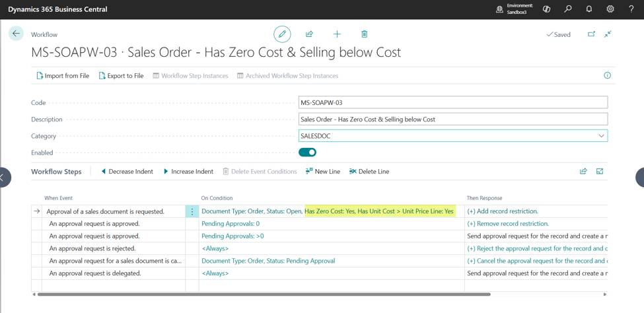Click Delete Event Conditions
This screenshot has height=313, width=644.
(260, 171)
